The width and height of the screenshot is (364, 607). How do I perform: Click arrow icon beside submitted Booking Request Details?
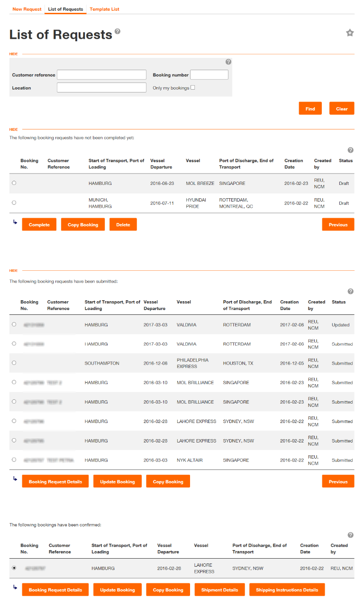16,478
